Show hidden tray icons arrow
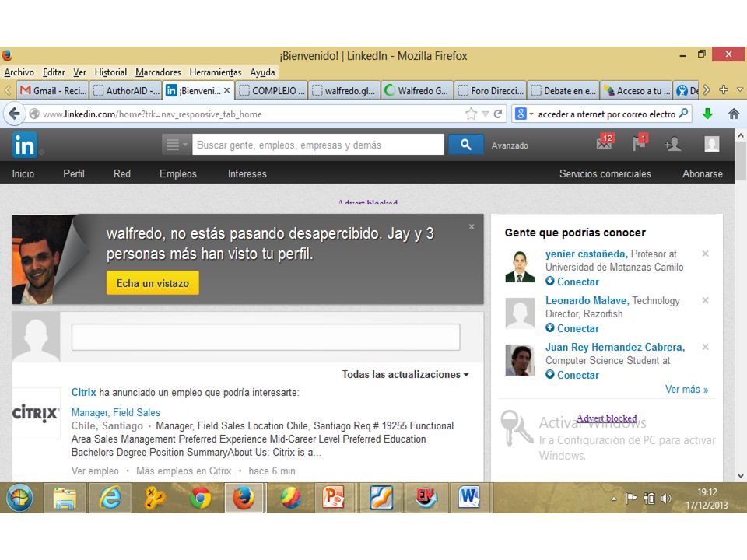This screenshot has width=747, height=560. [614, 499]
